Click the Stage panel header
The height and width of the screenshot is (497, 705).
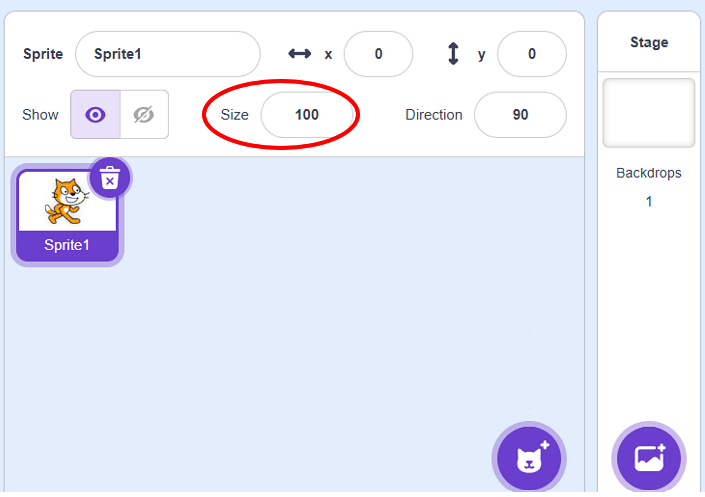coord(649,42)
